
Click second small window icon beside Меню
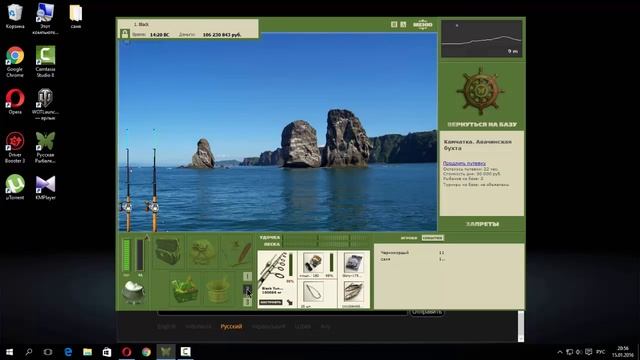[x=403, y=24]
